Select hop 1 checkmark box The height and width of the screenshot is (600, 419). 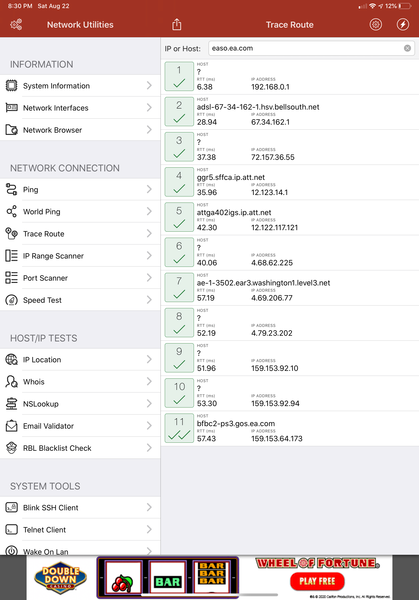179,77
